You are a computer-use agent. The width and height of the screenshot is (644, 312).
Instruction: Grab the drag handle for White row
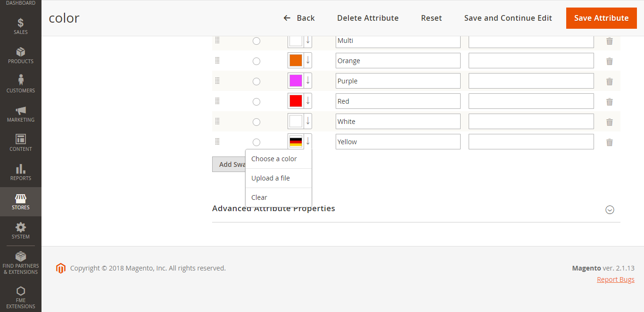click(x=217, y=121)
